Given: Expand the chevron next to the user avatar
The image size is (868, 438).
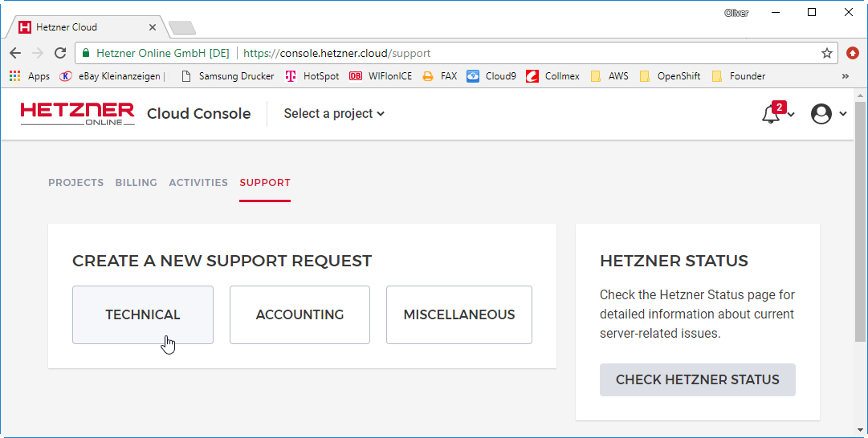Looking at the screenshot, I should (x=842, y=114).
